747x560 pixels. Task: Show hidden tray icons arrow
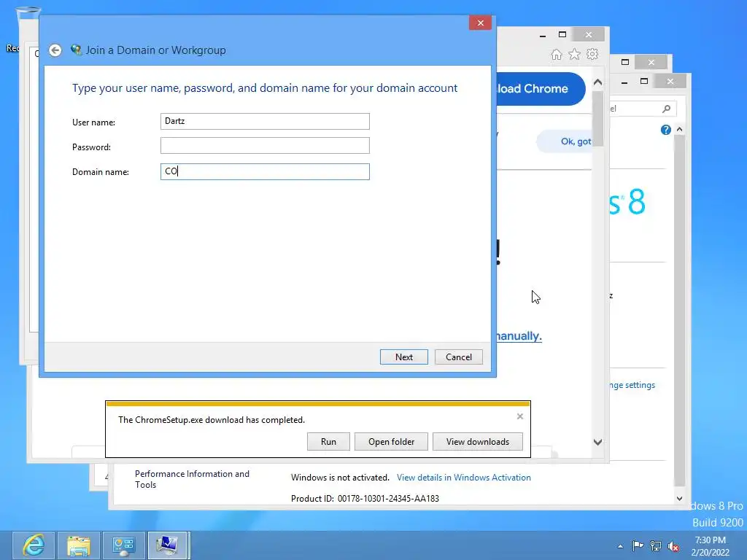point(620,546)
